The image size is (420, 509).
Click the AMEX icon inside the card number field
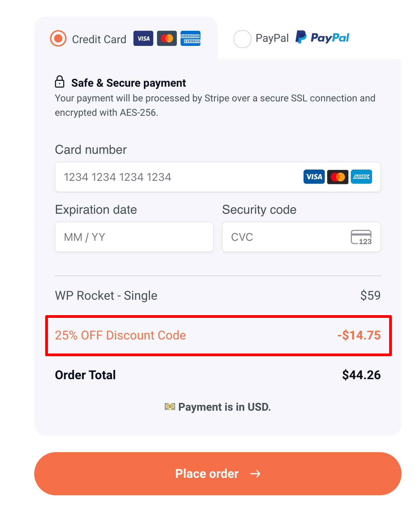pyautogui.click(x=361, y=177)
